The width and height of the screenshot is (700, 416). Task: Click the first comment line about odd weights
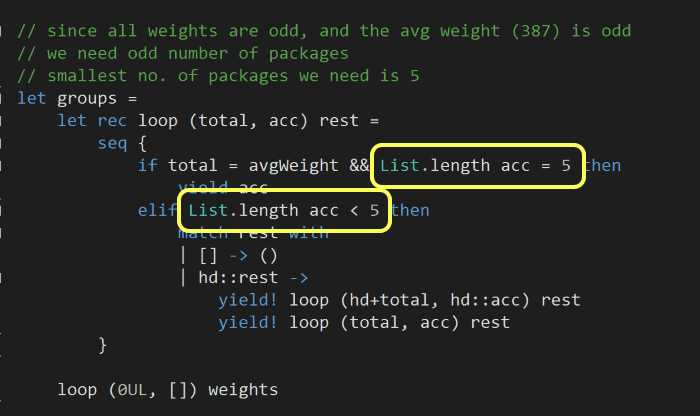324,31
